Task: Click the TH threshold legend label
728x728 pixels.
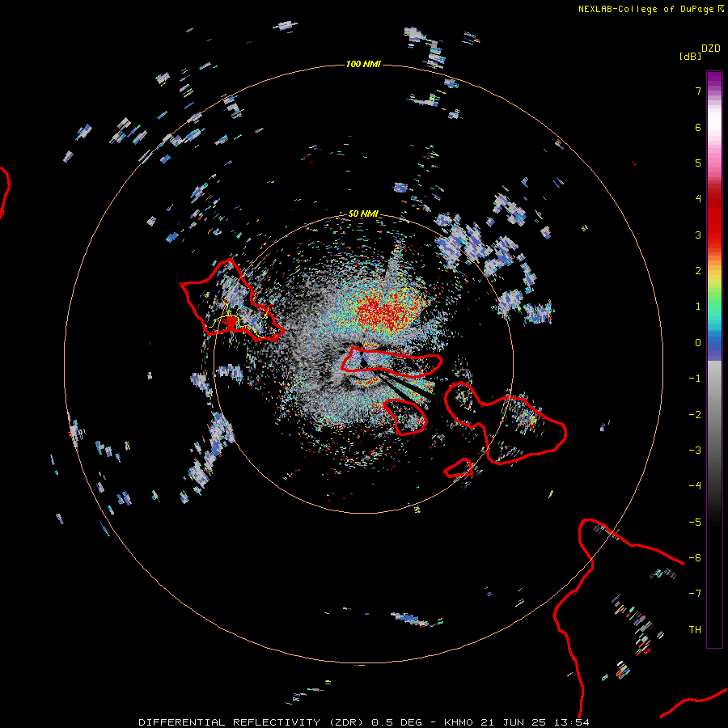Action: click(x=695, y=630)
